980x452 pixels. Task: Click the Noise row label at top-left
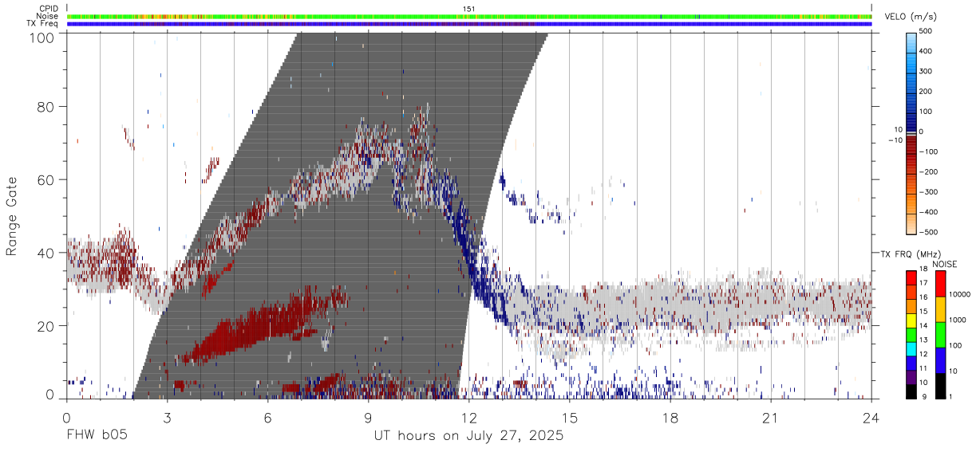(47, 16)
